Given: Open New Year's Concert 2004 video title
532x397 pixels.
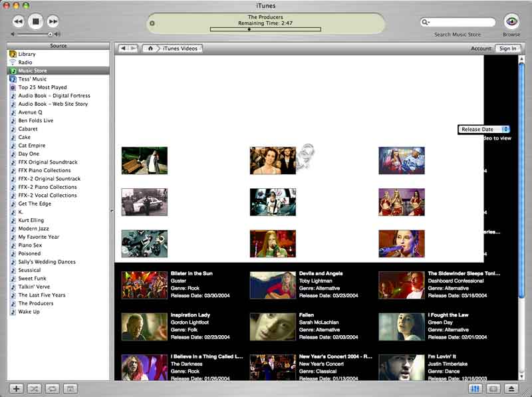Looking at the screenshot, I should pos(336,356).
